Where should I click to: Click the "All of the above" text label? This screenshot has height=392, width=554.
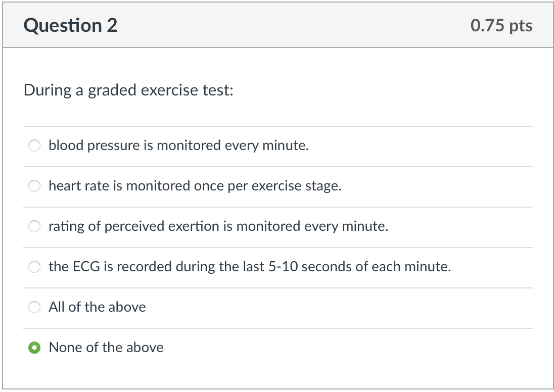coord(97,307)
